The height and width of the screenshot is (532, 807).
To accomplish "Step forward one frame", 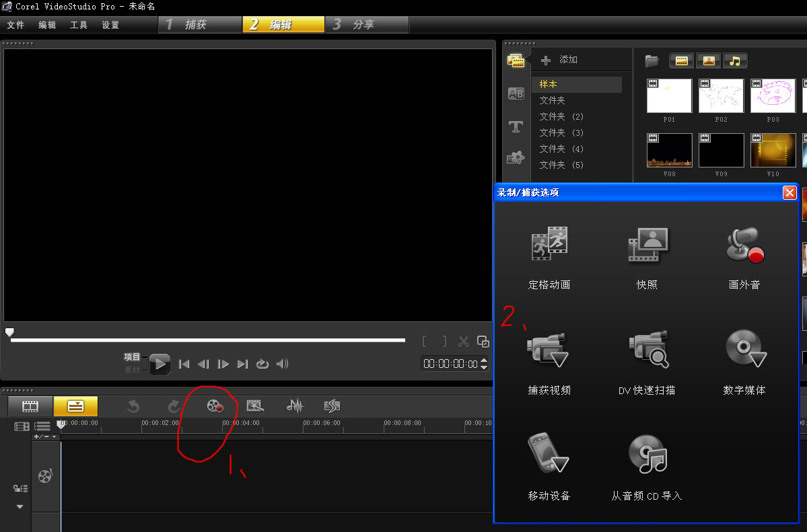I will pos(223,364).
